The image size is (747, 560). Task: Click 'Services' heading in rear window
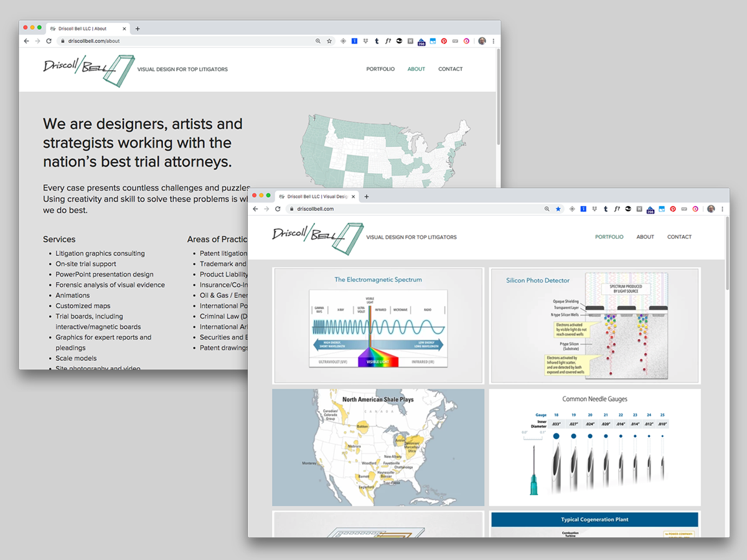[x=59, y=240]
